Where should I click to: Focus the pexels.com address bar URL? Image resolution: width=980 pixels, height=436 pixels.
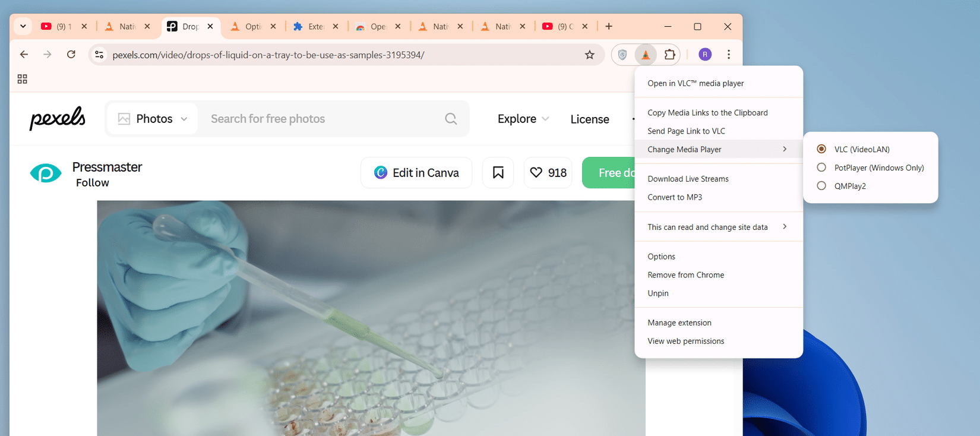click(x=268, y=55)
